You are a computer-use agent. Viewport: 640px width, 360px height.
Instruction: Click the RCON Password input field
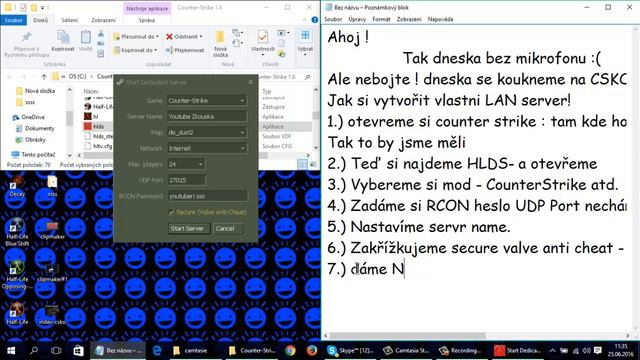click(207, 196)
